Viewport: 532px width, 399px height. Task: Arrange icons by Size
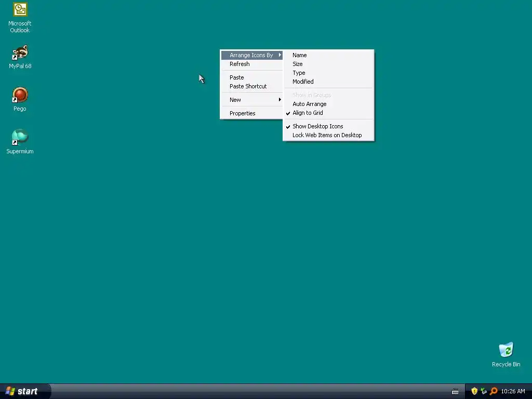click(328, 64)
